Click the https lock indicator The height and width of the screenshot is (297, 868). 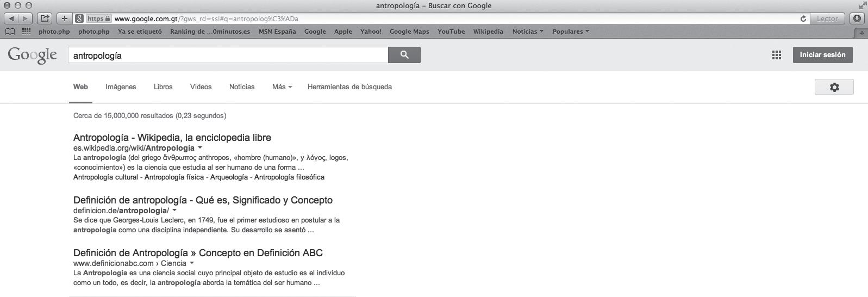99,18
